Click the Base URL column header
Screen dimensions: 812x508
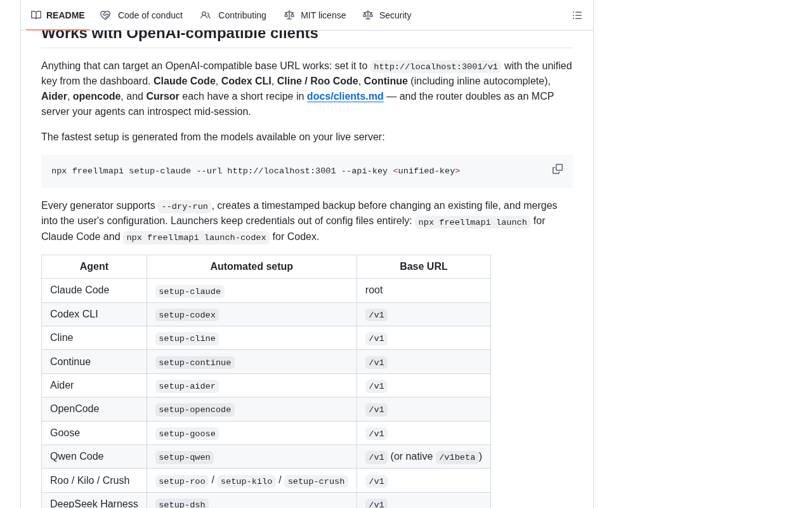424,267
